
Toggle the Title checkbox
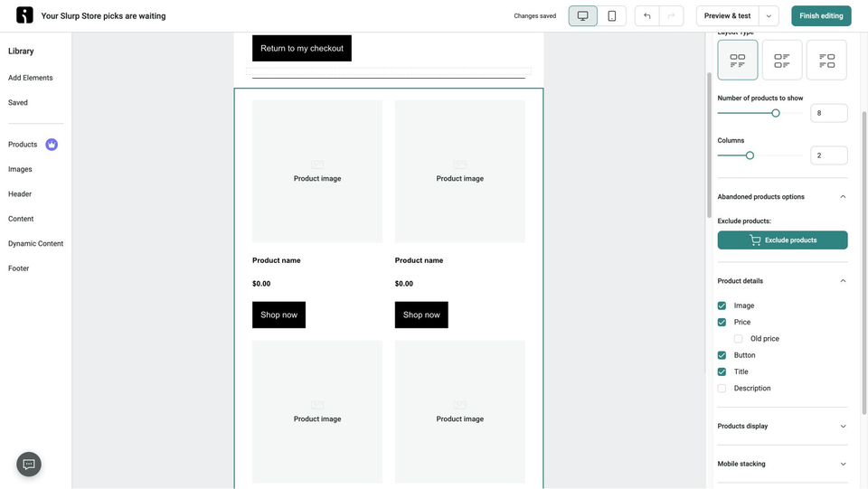(722, 371)
